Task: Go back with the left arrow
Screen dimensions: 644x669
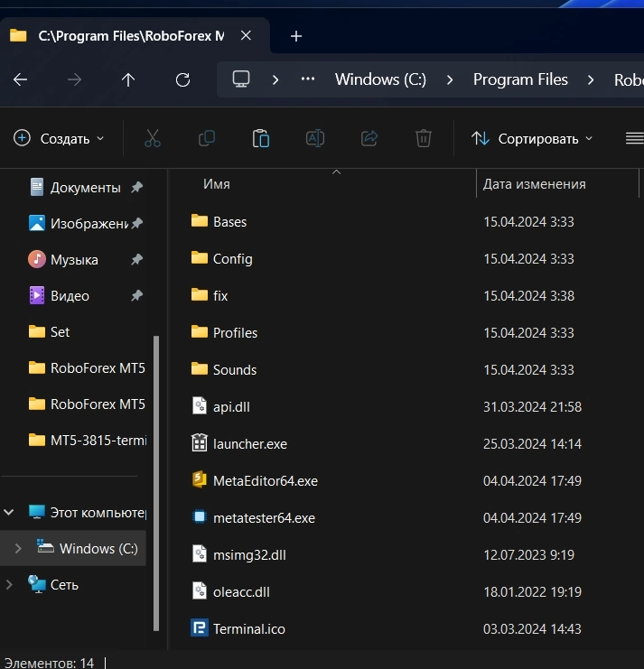Action: coord(20,79)
